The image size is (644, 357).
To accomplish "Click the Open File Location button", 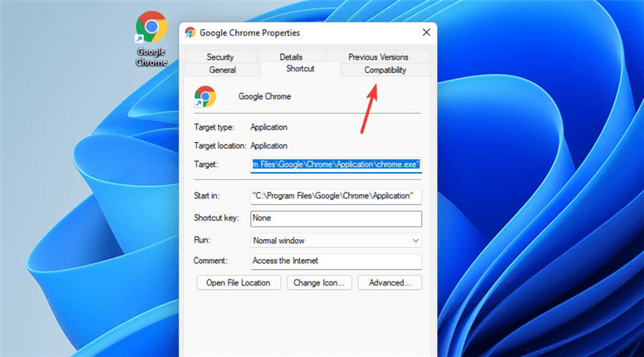I will point(238,283).
